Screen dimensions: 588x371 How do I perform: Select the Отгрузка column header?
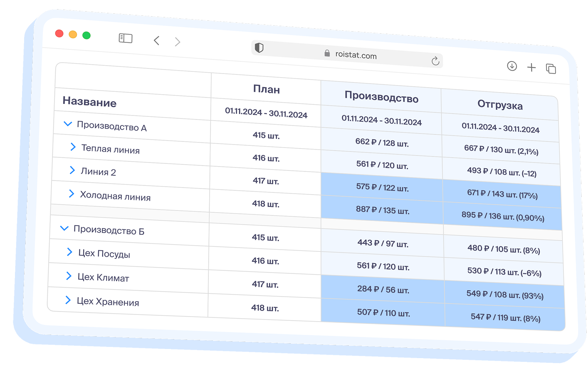[500, 105]
